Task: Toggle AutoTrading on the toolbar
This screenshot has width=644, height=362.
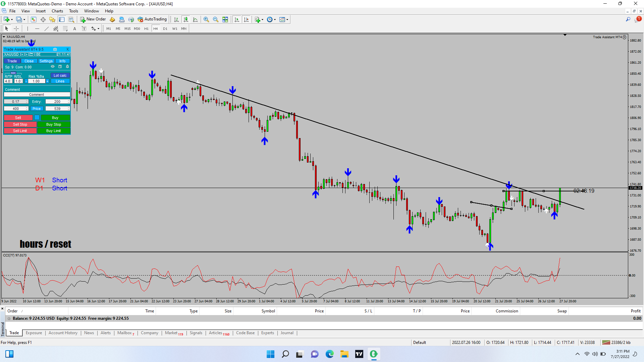Action: coord(152,19)
